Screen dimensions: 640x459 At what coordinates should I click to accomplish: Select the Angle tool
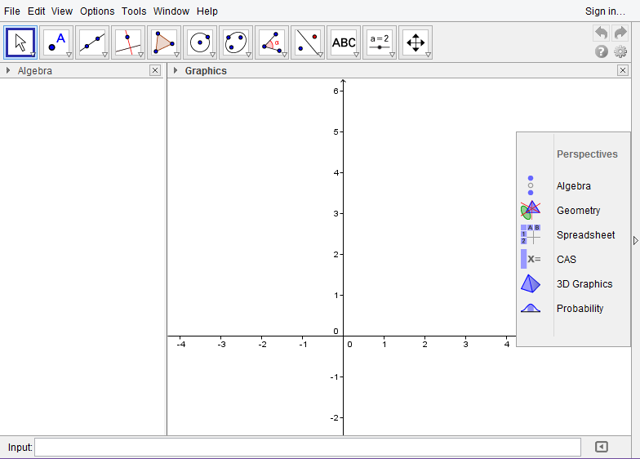point(272,42)
